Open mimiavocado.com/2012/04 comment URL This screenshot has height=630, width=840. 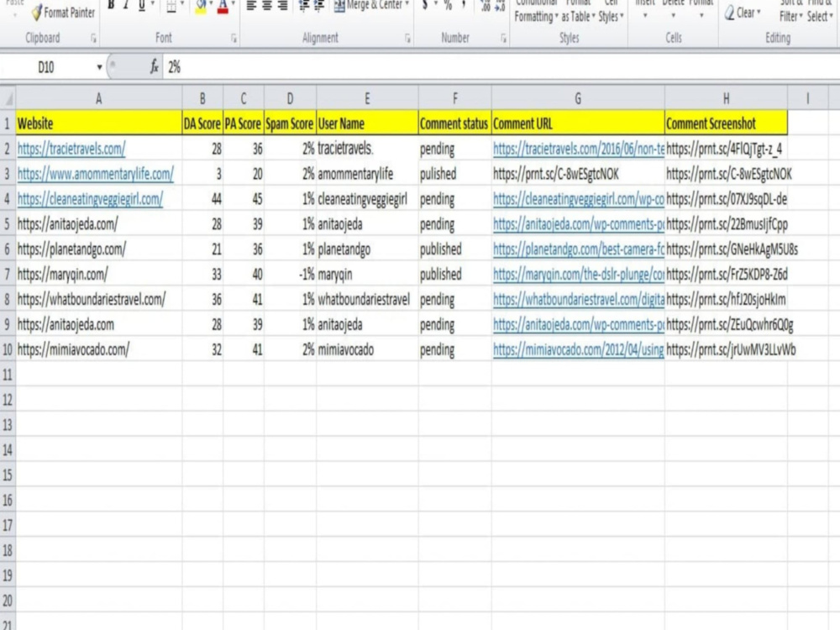578,349
